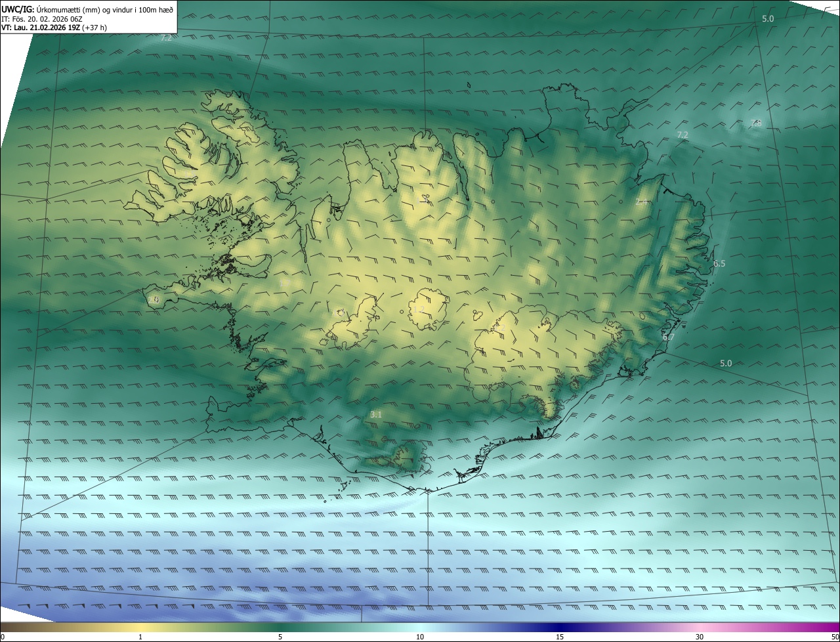
Task: Click the 0 tick on color scale
Action: pos(3,637)
